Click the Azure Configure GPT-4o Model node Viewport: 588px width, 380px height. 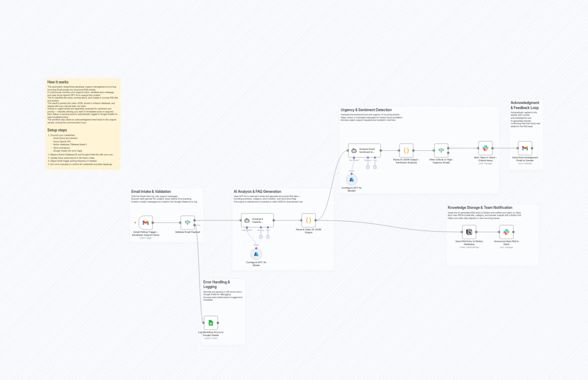pyautogui.click(x=256, y=254)
